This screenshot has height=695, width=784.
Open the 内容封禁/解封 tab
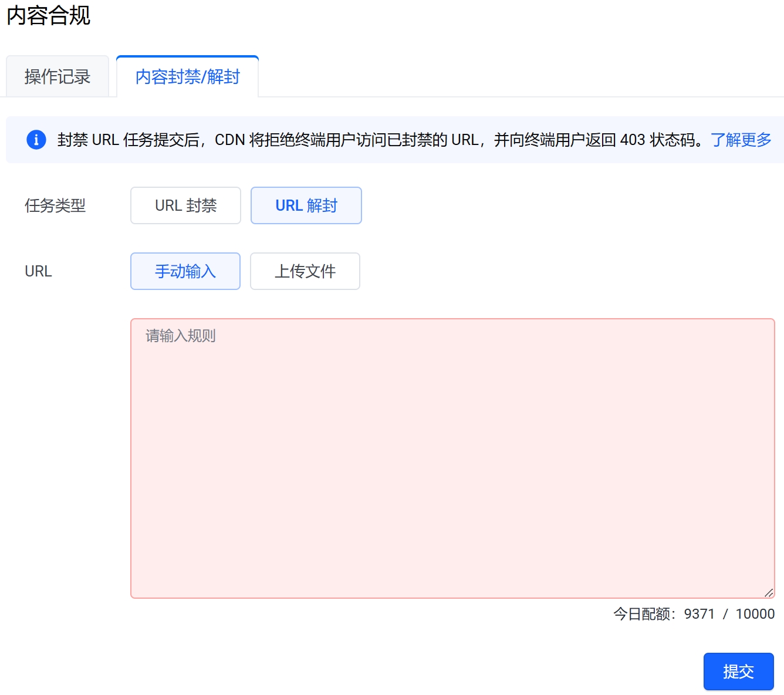click(187, 77)
